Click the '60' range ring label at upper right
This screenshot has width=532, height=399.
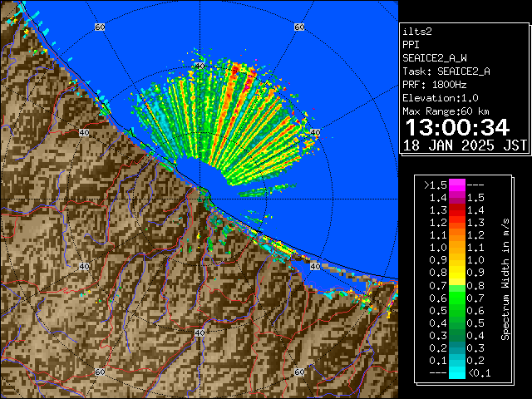(x=299, y=27)
